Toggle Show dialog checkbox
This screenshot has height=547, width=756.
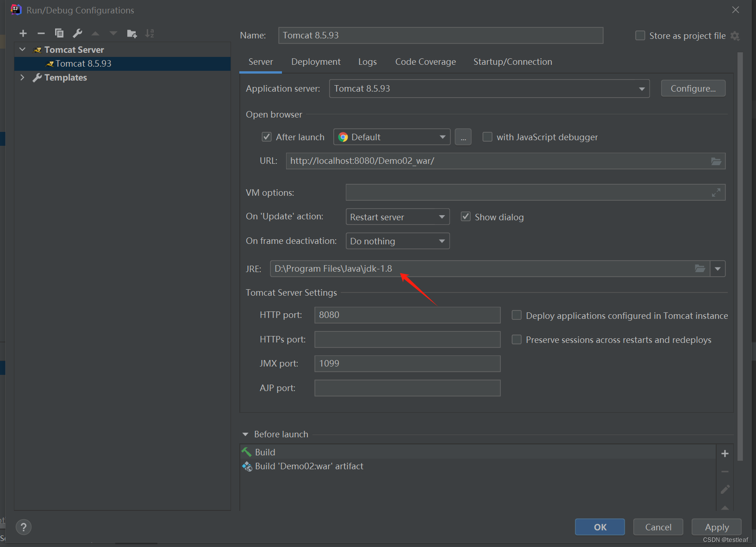466,217
